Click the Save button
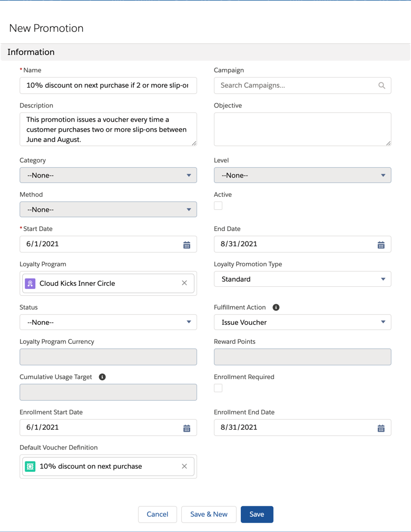This screenshot has height=532, width=411. click(257, 514)
